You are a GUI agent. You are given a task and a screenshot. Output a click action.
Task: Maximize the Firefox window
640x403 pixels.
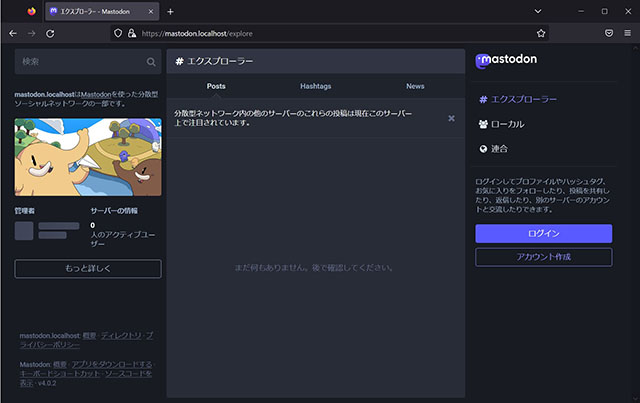604,11
